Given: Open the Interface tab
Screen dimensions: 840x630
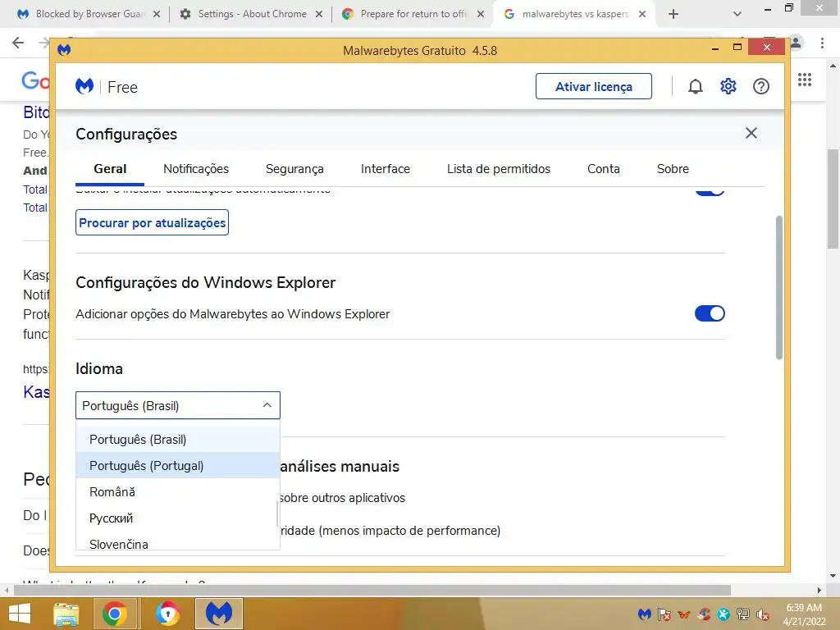Looking at the screenshot, I should [x=386, y=169].
